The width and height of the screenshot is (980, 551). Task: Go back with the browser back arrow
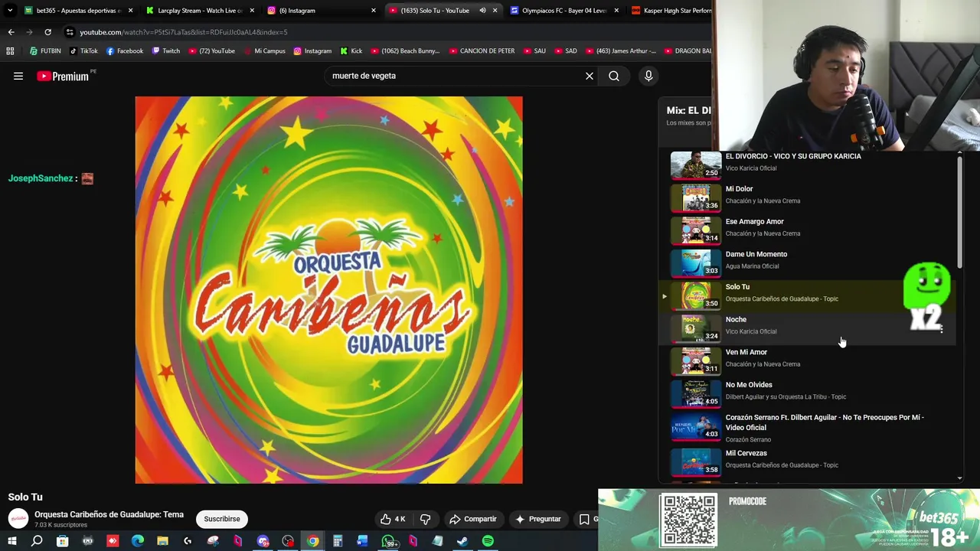click(11, 32)
